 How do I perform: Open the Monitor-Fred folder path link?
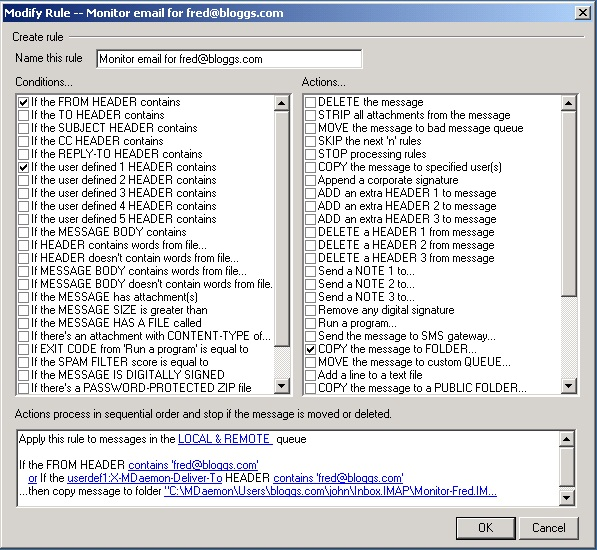click(330, 491)
